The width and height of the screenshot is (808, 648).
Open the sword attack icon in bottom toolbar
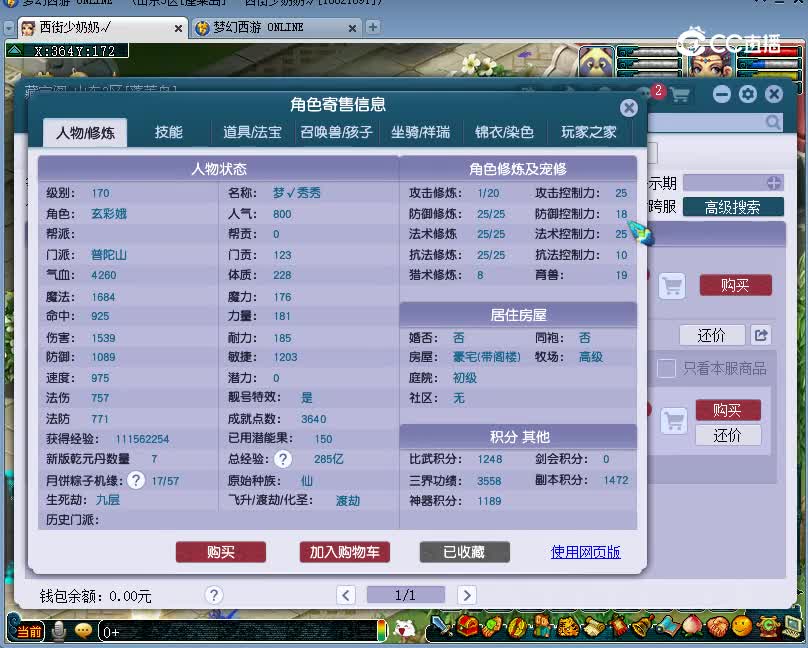[x=442, y=627]
